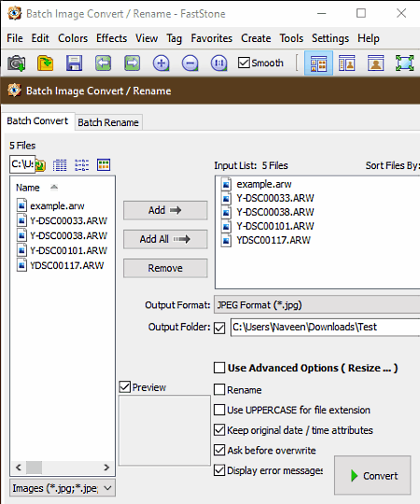
Task: Uncheck Keep original date / time attributes
Action: [x=219, y=430]
